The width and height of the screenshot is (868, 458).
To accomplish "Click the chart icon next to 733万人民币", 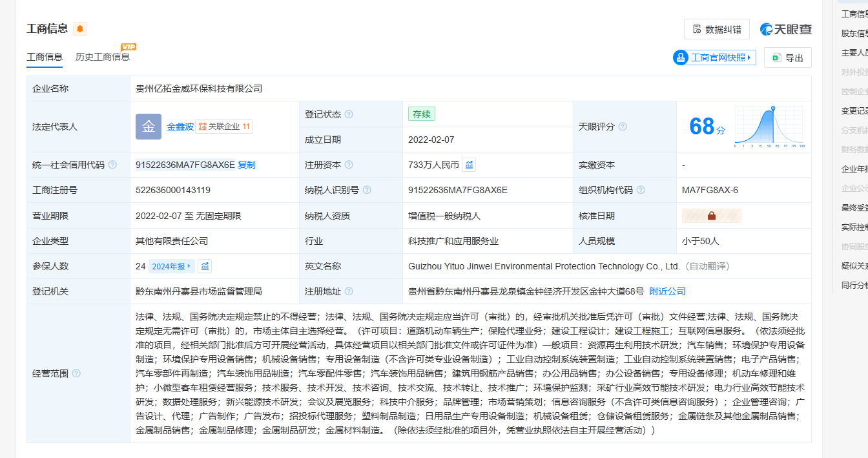I will (x=470, y=165).
